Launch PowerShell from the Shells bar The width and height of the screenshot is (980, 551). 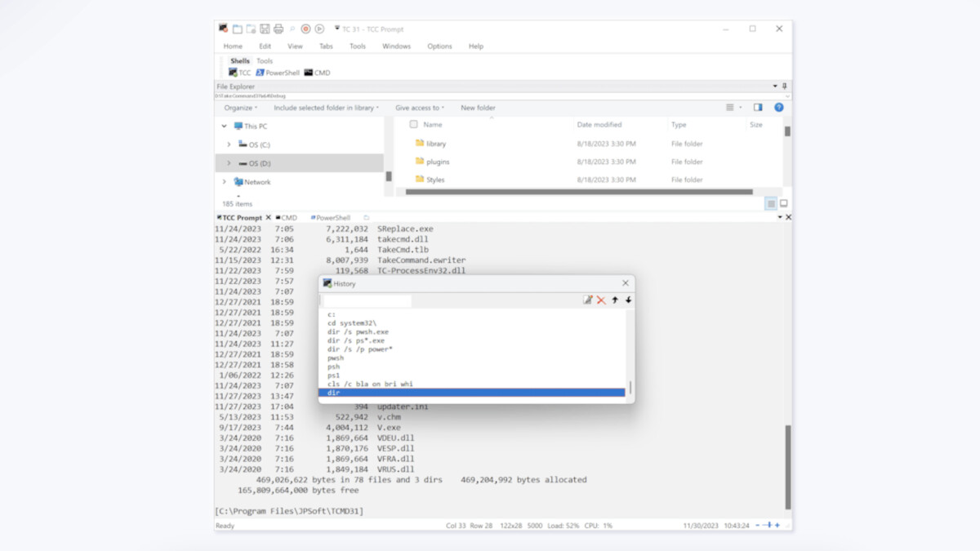click(x=278, y=73)
